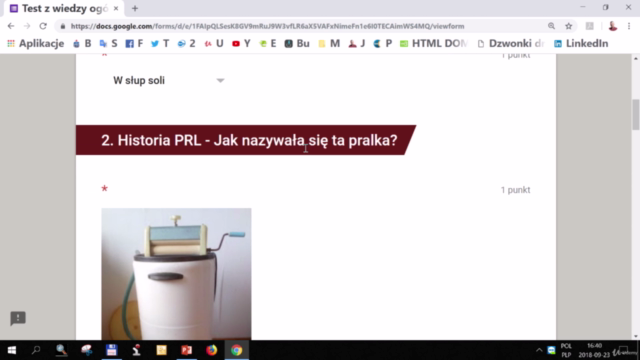The image size is (640, 360).
Task: Click the report problem feedback icon
Action: tap(18, 318)
